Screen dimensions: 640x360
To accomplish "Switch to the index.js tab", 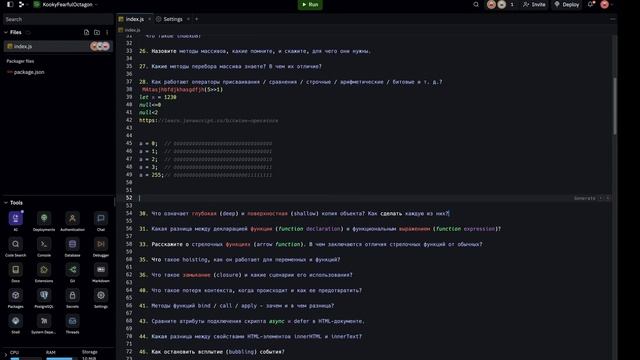I will pyautogui.click(x=135, y=19).
